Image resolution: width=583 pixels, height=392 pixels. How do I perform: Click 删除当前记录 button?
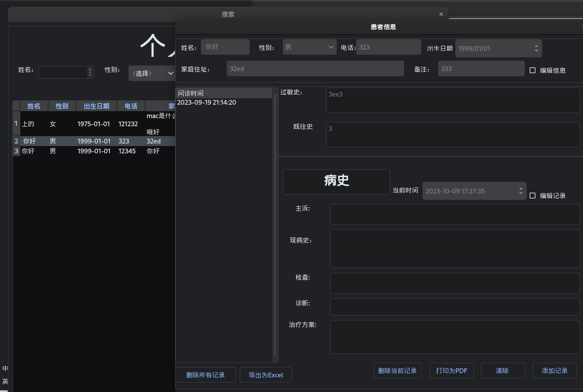coord(398,370)
